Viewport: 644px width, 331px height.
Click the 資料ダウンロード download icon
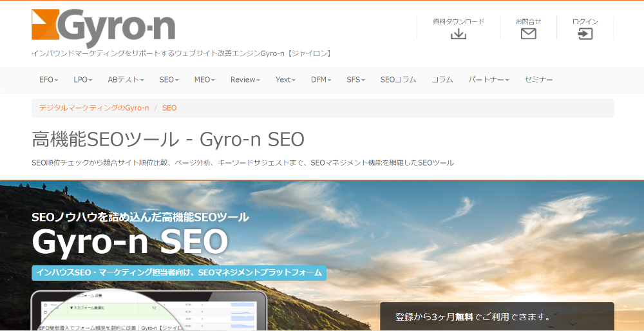click(x=459, y=34)
